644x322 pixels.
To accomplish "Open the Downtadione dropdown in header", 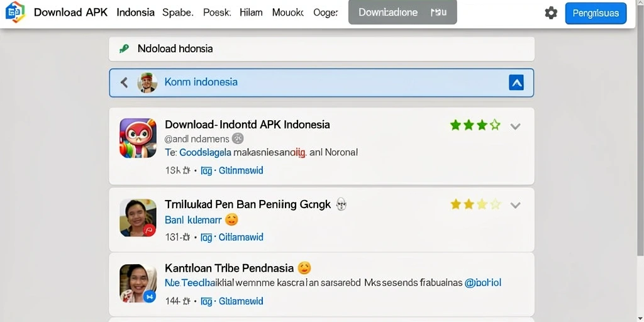I will (402, 13).
